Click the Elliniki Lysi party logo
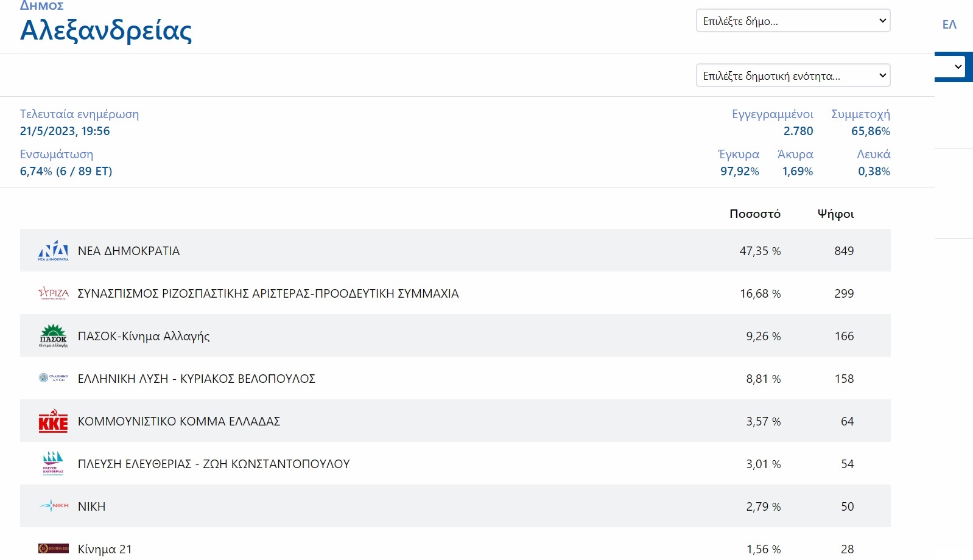The height and width of the screenshot is (560, 973). point(54,378)
